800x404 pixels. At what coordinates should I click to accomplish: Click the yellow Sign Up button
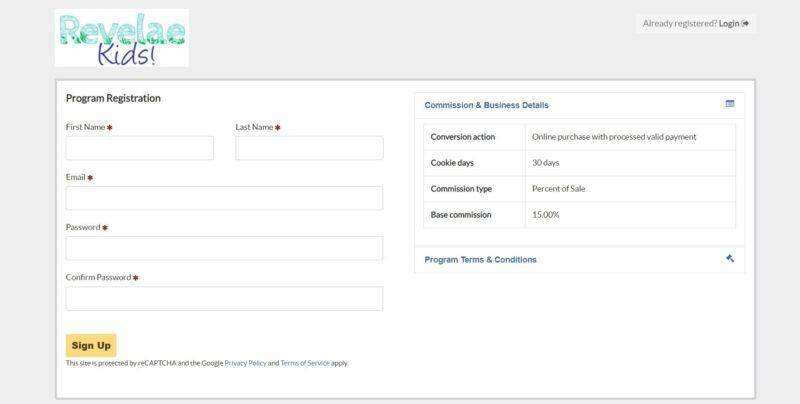(x=91, y=345)
